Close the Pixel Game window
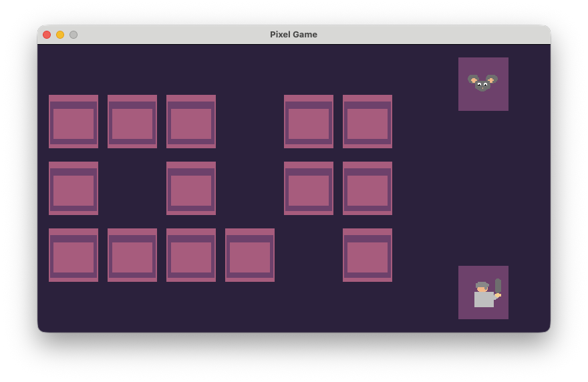Screen dimensions: 588x382 pyautogui.click(x=47, y=35)
